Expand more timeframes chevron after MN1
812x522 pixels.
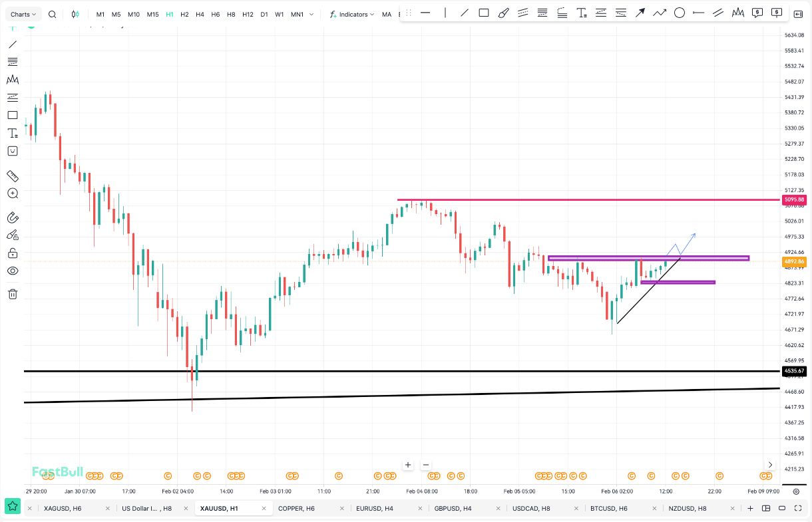311,14
